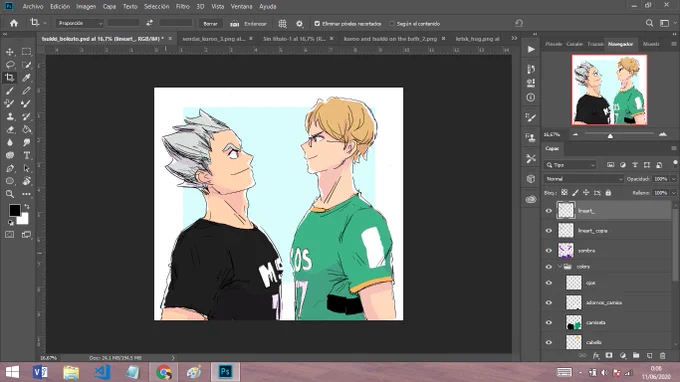Screen dimensions: 680x382
Task: Select the Rectangular Marquee tool
Action: (x=26, y=52)
